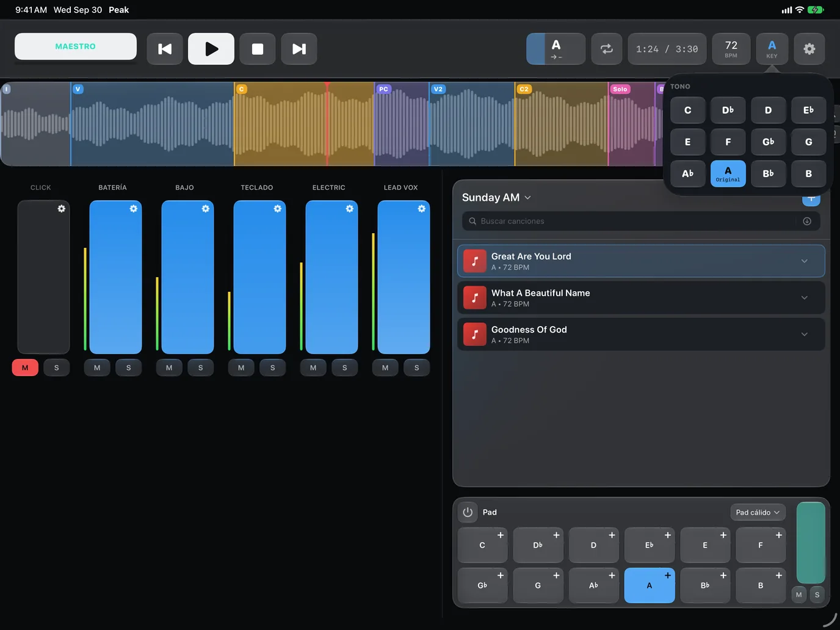Open the Sunday AM setlist dropdown
This screenshot has width=840, height=630.
(496, 198)
